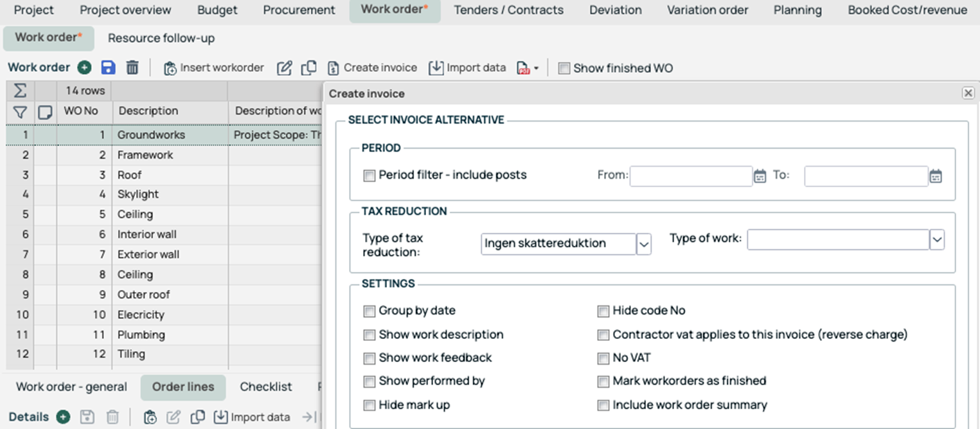Switch to the Tenders / Contracts tab
The height and width of the screenshot is (429, 980).
[508, 10]
